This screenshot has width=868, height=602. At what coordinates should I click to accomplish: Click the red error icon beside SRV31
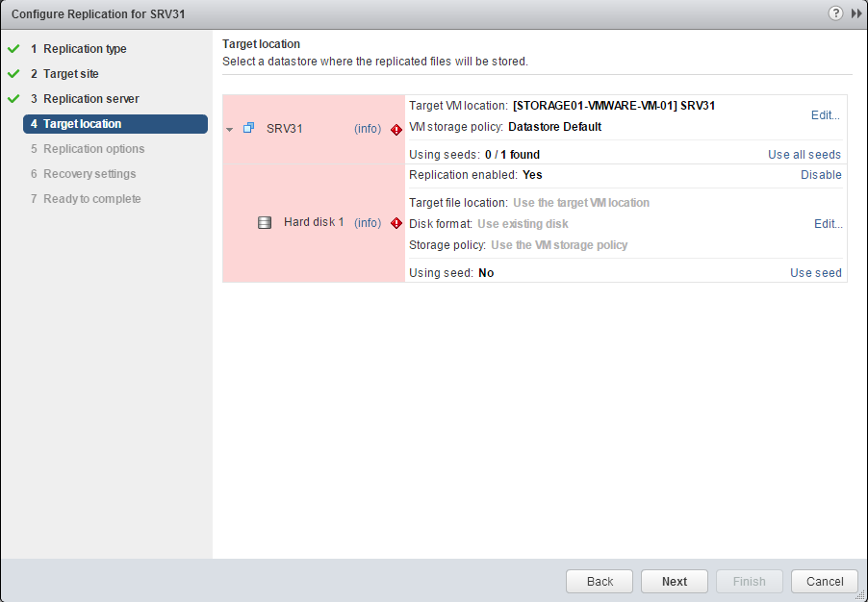coord(396,129)
